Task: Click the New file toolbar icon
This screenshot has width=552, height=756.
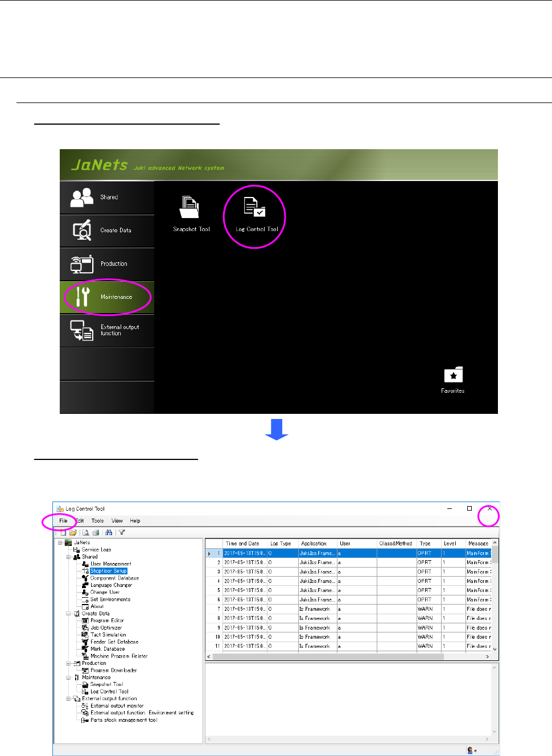Action: tap(63, 533)
